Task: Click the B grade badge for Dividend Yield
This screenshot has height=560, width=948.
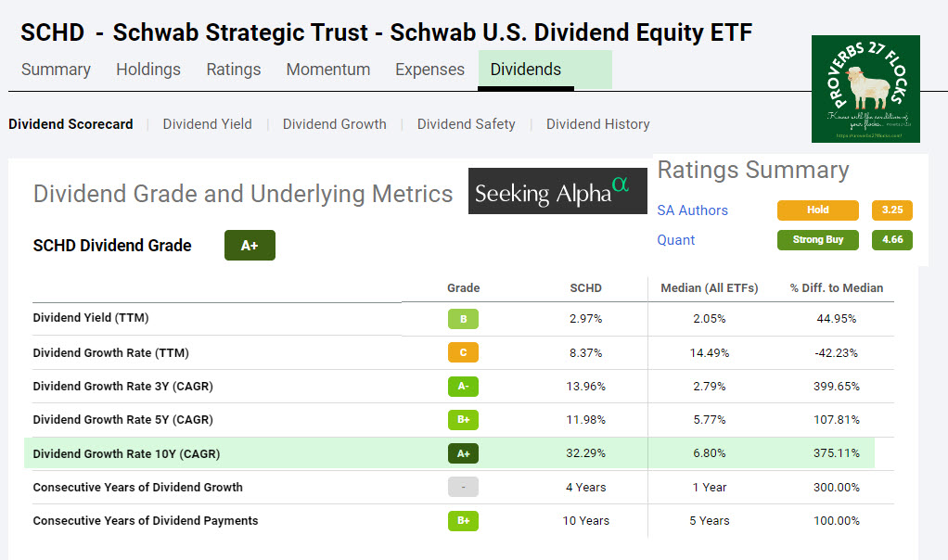Action: click(x=463, y=319)
